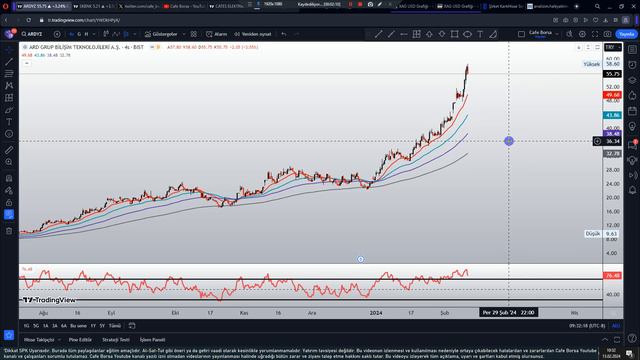Click the Alarm button in toolbar

[216, 34]
